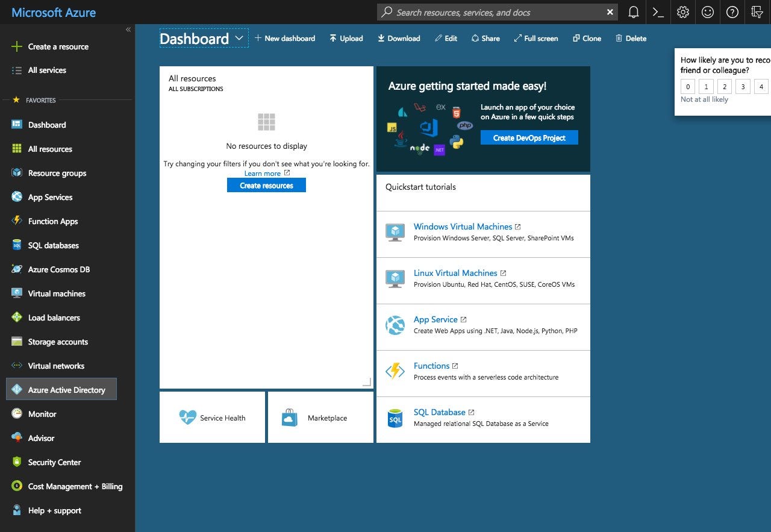Viewport: 771px width, 532px height.
Task: Select rating 4 in survey
Action: click(x=761, y=87)
